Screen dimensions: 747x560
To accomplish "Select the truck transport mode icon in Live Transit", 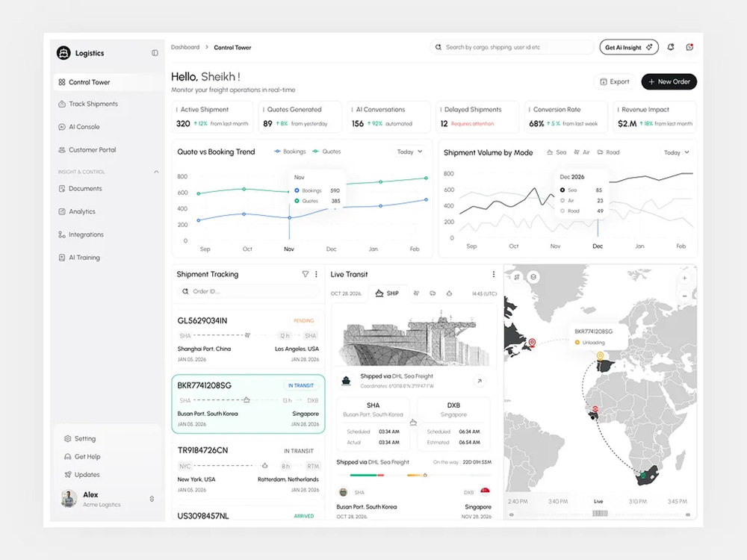I will coord(433,293).
